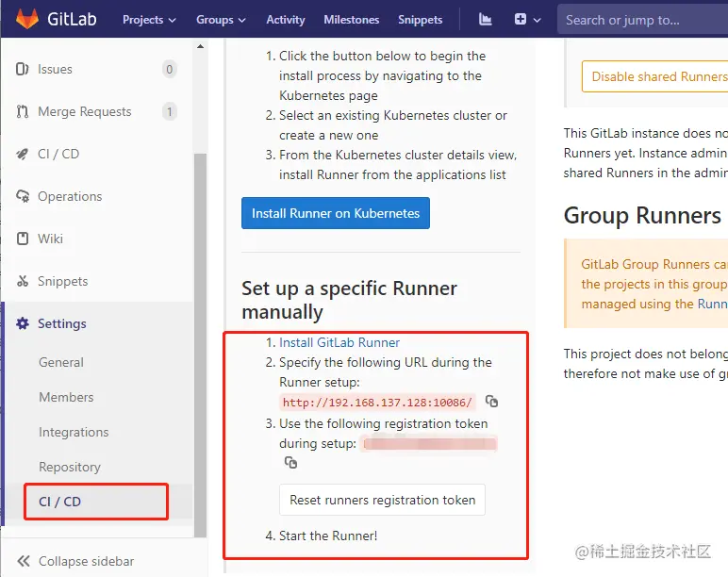Open the Issues sidebar icon
Image resolution: width=728 pixels, height=577 pixels.
tap(23, 69)
